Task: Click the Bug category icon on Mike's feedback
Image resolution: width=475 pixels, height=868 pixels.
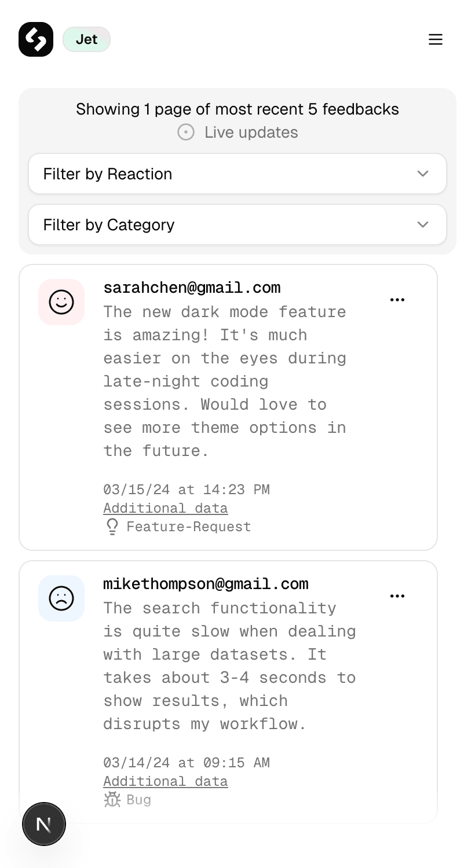Action: [x=111, y=799]
